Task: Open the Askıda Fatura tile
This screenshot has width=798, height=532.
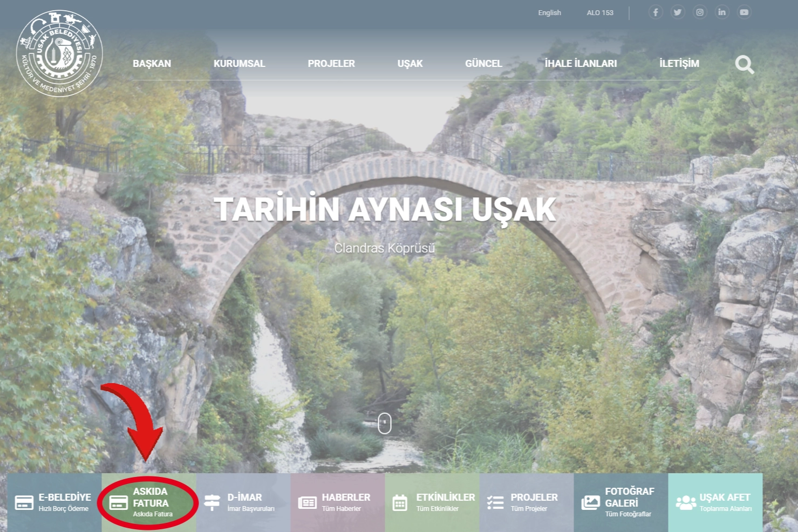Action: click(149, 502)
